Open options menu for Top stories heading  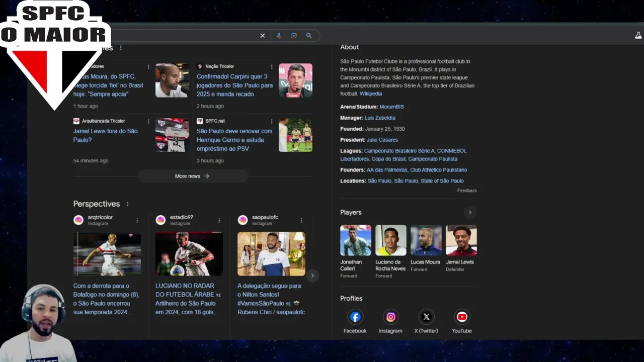pyautogui.click(x=121, y=48)
